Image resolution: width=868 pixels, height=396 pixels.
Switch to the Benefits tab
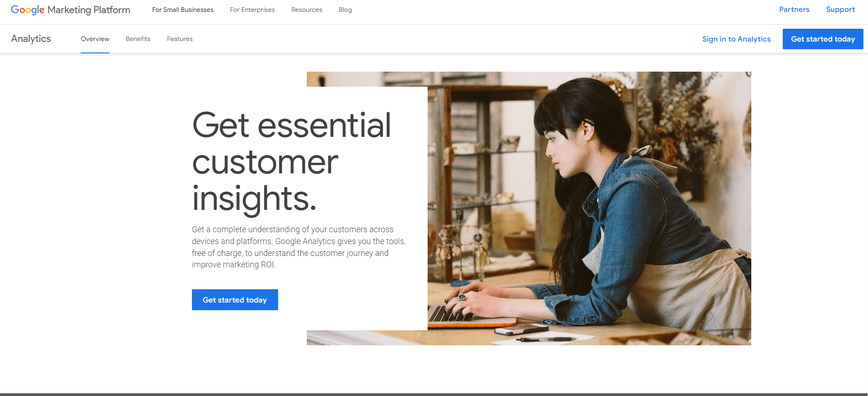(x=138, y=39)
